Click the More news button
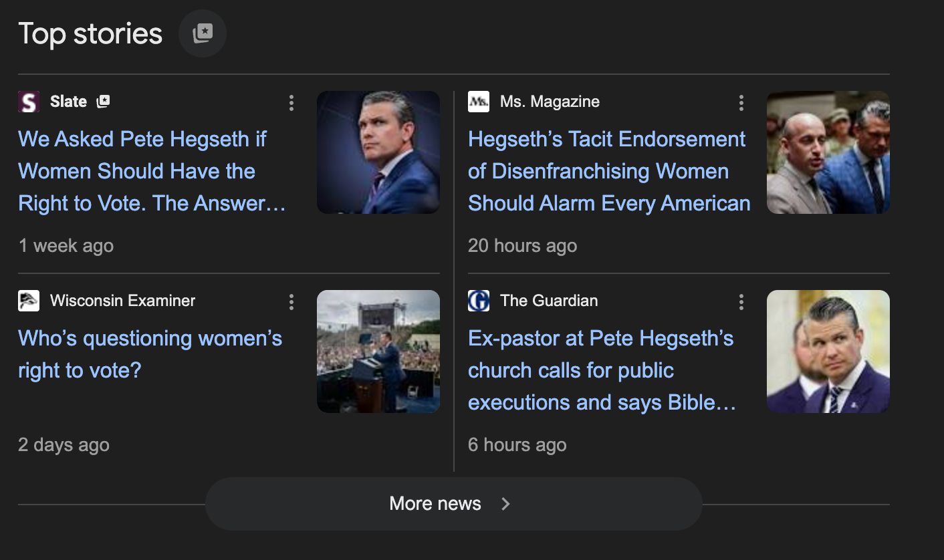This screenshot has width=944, height=560. [x=453, y=503]
